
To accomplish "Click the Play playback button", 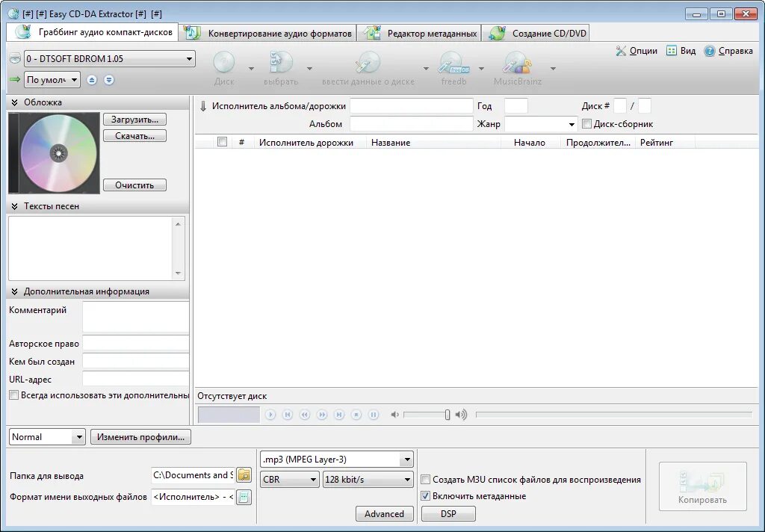I will 270,415.
